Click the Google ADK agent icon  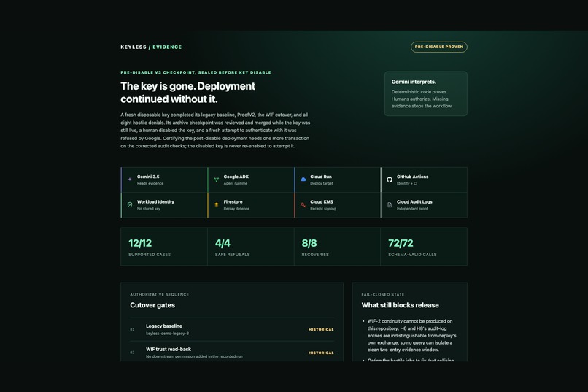[x=217, y=180]
